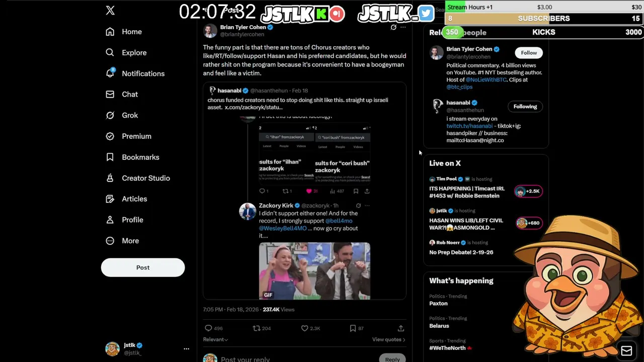Share the main post
Viewport: 644px width, 362px height.
pos(401,328)
